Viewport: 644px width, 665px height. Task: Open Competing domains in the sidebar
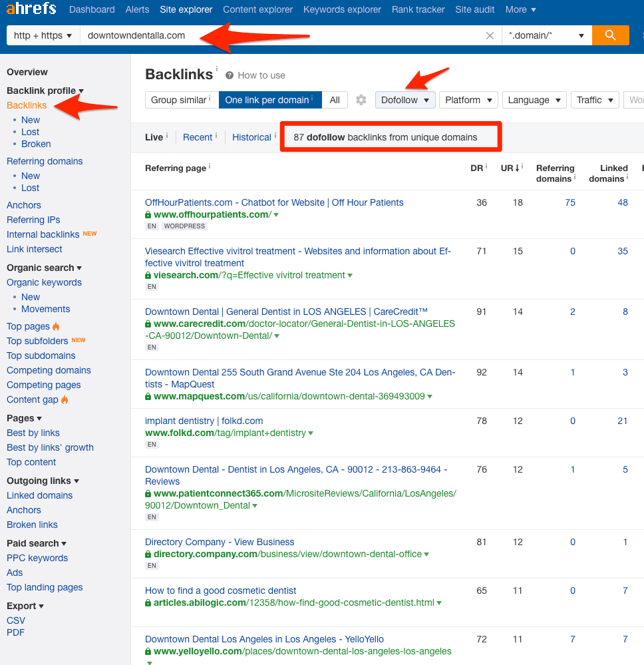click(x=49, y=371)
